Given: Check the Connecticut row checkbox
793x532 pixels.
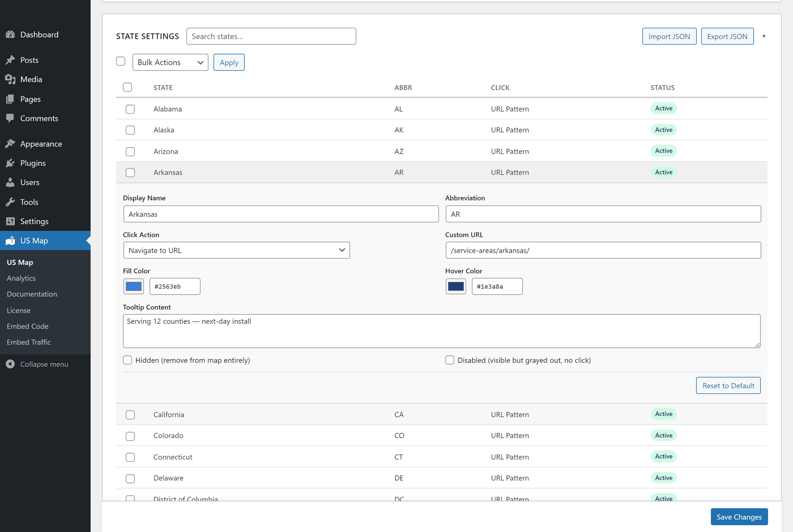Looking at the screenshot, I should point(130,457).
